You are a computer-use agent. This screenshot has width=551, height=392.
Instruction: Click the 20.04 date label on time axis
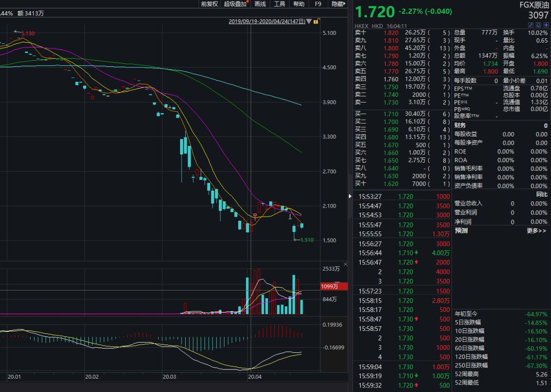(x=255, y=377)
